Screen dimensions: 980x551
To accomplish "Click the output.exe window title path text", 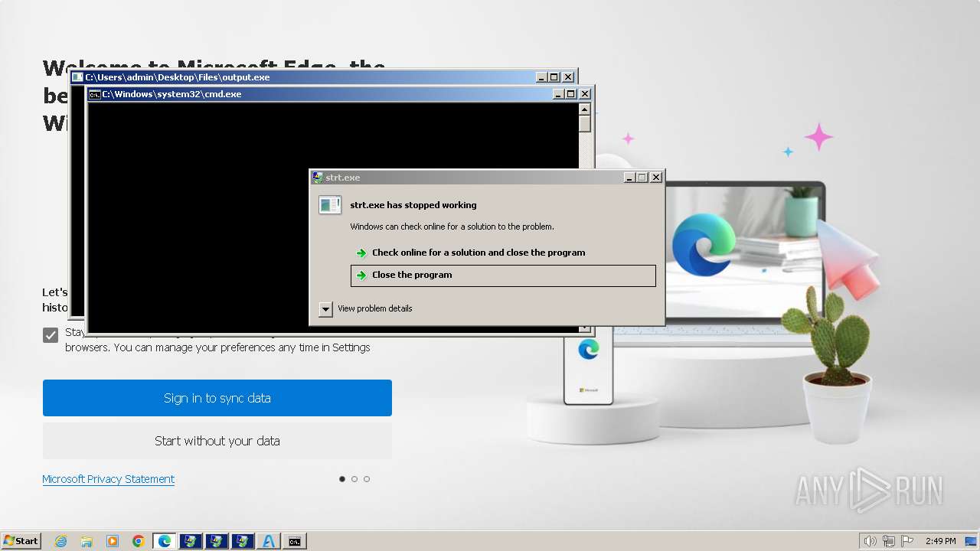I will (178, 77).
